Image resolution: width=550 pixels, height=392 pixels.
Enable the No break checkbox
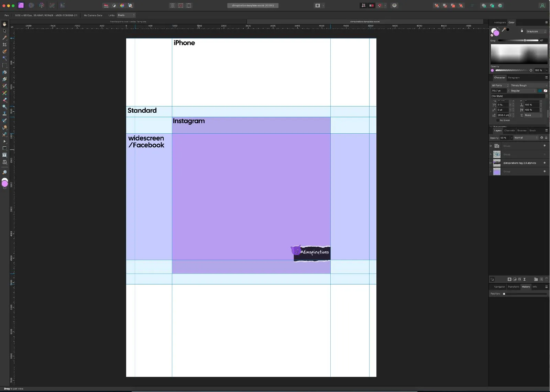[498, 120]
